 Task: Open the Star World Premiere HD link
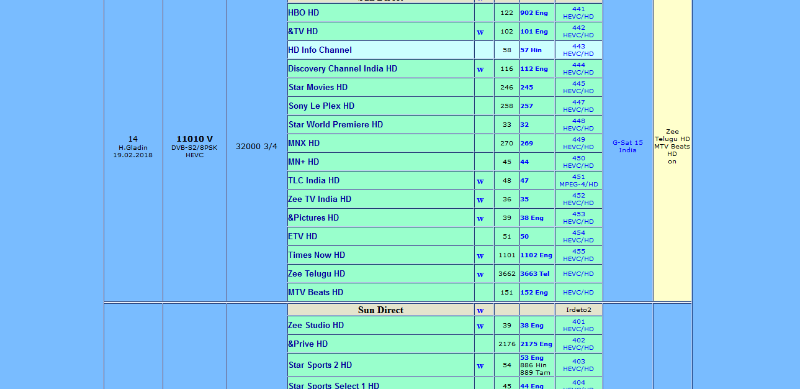pos(336,125)
